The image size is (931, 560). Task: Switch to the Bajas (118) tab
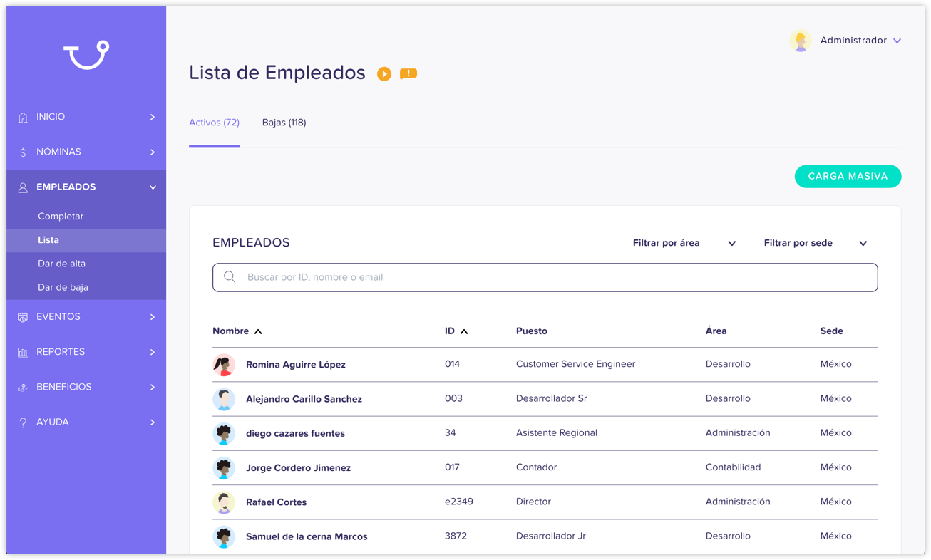point(284,123)
